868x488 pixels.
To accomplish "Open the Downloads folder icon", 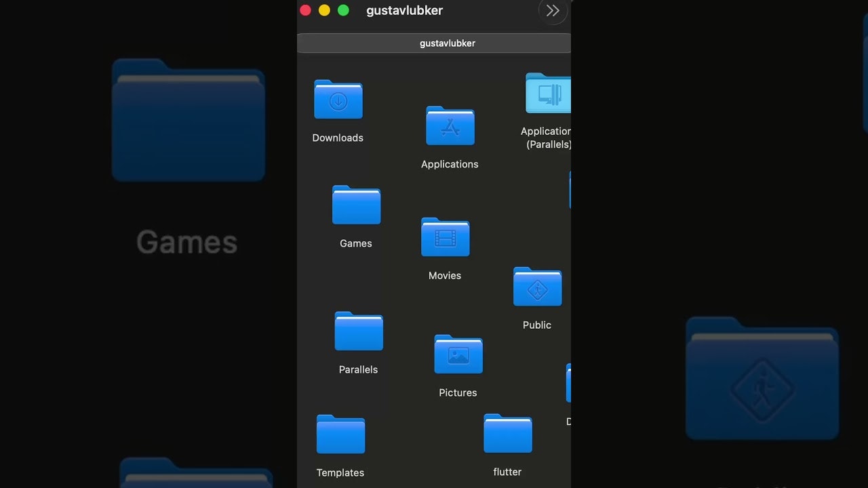I will tap(338, 100).
